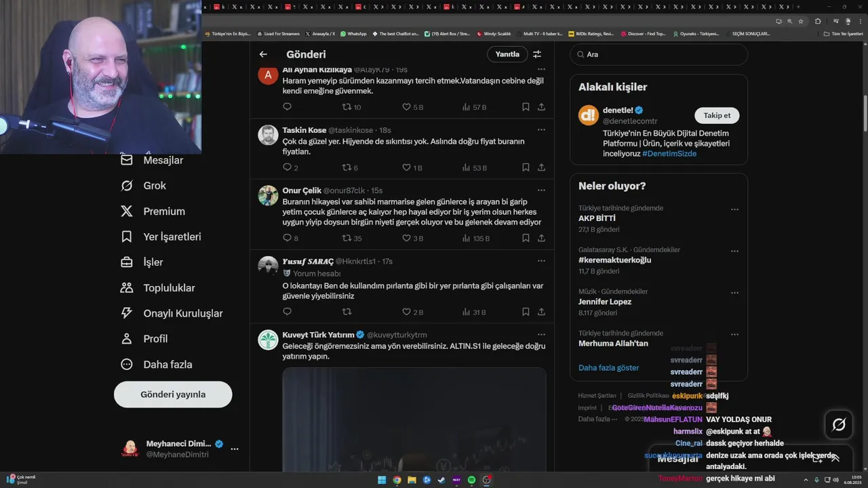Bookmark Yusuf SARAÇ's post
868x488 pixels.
tap(526, 312)
